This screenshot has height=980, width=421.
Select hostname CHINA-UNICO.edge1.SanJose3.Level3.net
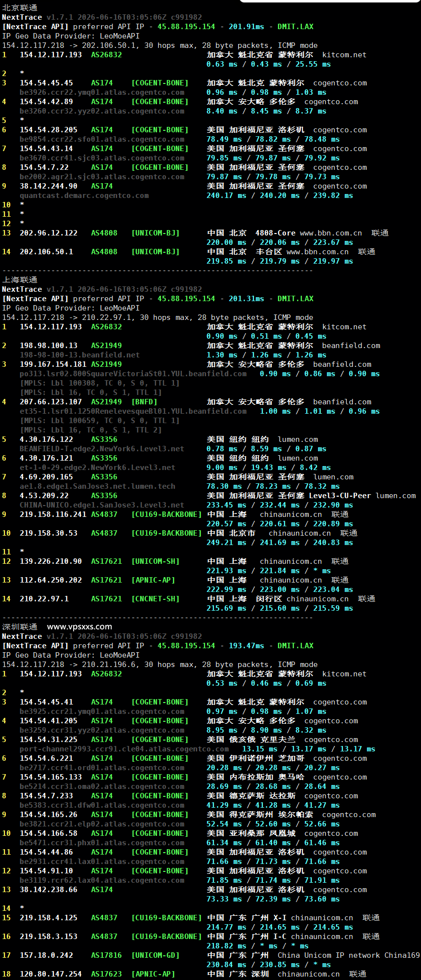pyautogui.click(x=102, y=505)
